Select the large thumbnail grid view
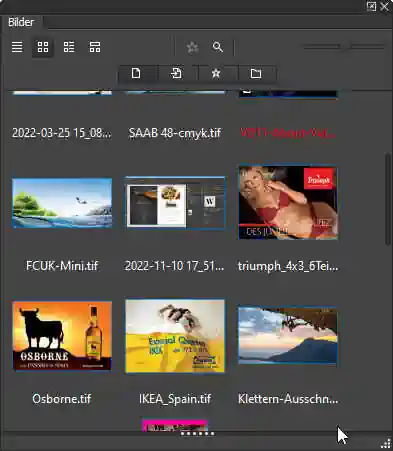The width and height of the screenshot is (393, 451). 43,47
